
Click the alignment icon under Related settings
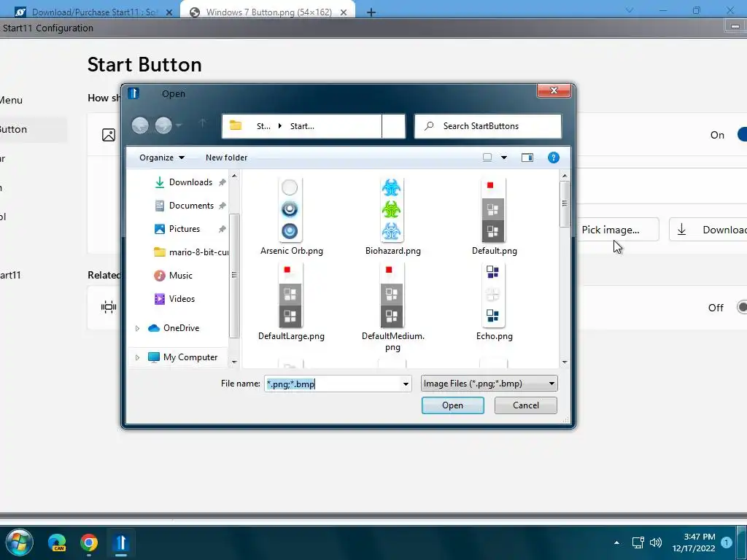pyautogui.click(x=109, y=307)
